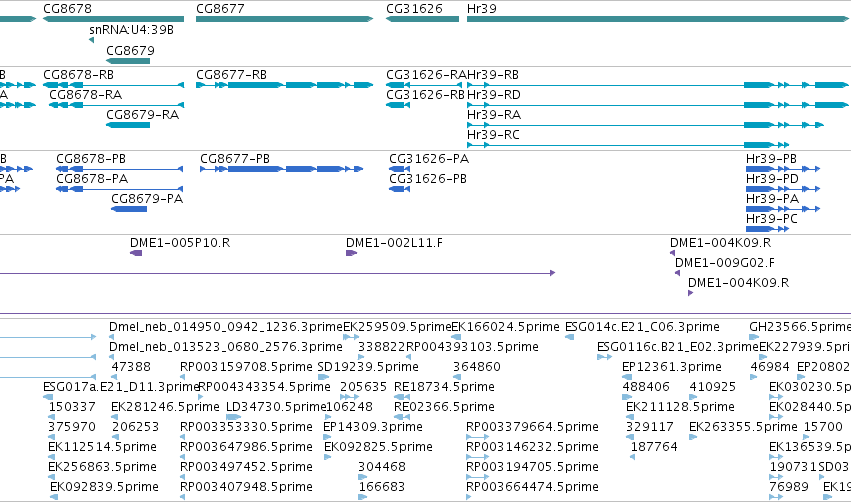The image size is (851, 502).
Task: Click the long purple BAC arrow line
Action: [277, 273]
